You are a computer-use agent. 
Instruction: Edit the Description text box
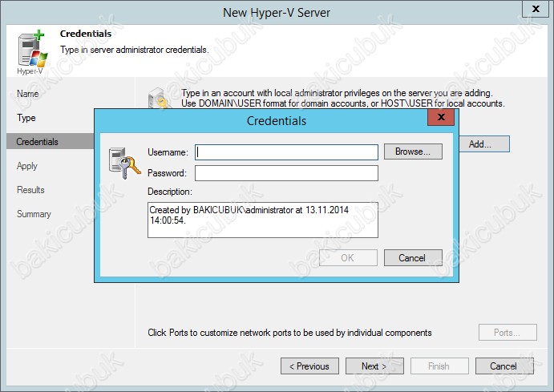(263, 220)
